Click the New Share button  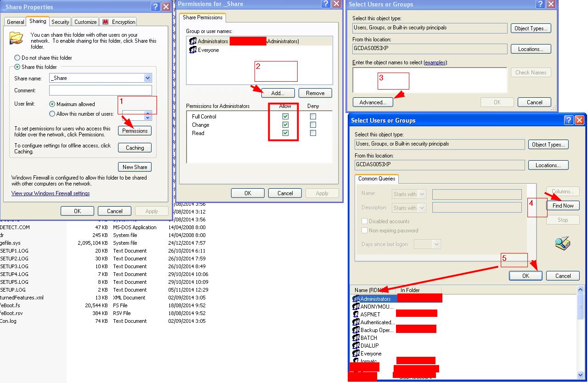coord(135,167)
